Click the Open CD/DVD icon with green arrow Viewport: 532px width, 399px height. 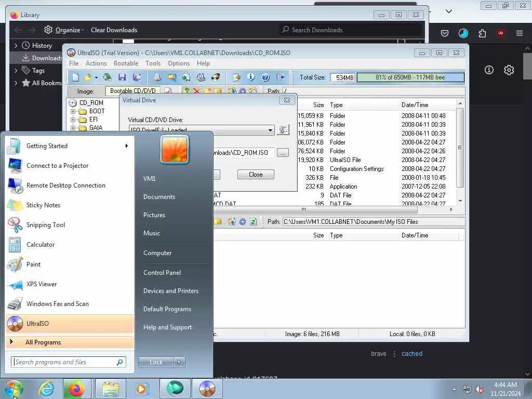coord(107,77)
